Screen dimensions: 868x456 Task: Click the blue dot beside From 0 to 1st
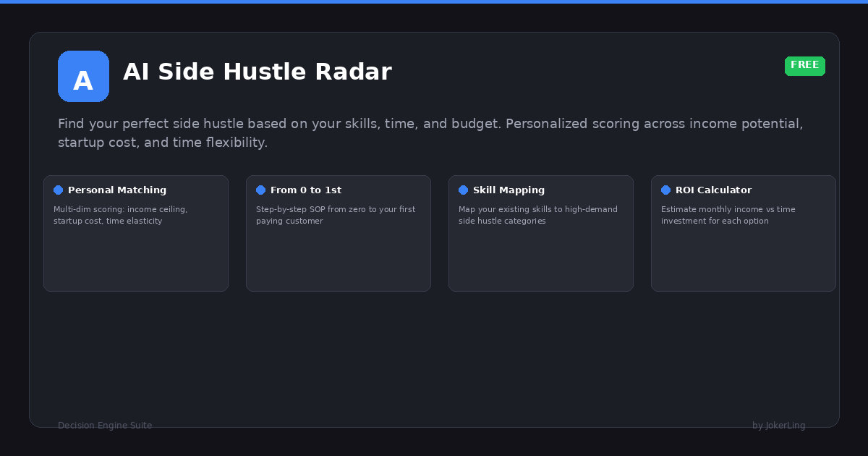pos(261,190)
